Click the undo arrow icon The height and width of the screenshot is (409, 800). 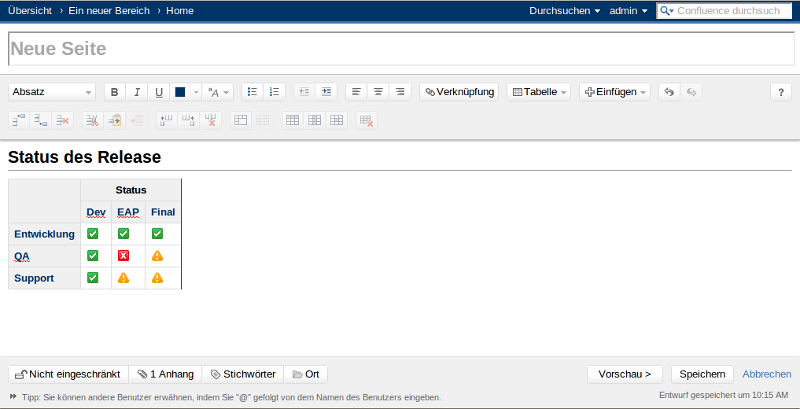[670, 92]
